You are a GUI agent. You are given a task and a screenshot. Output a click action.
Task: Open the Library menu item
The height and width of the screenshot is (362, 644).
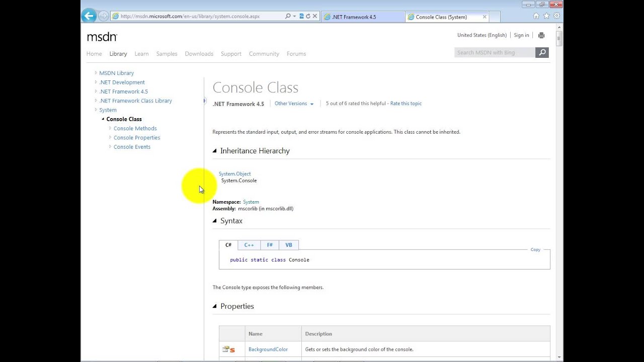point(118,54)
